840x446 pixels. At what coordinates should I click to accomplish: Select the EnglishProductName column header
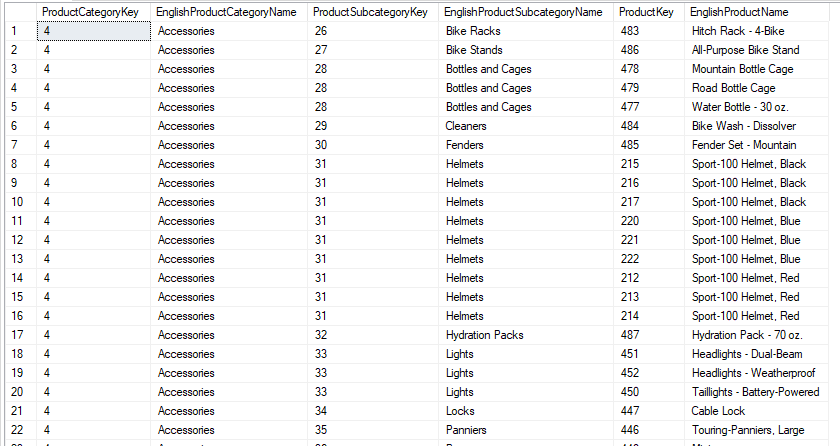click(756, 12)
